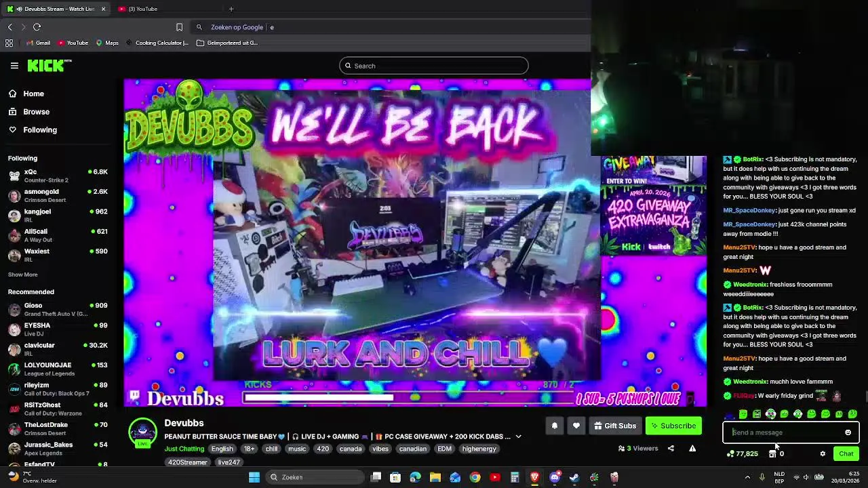Select the EDM tag
Screen dimensions: 868x488
pyautogui.click(x=444, y=449)
